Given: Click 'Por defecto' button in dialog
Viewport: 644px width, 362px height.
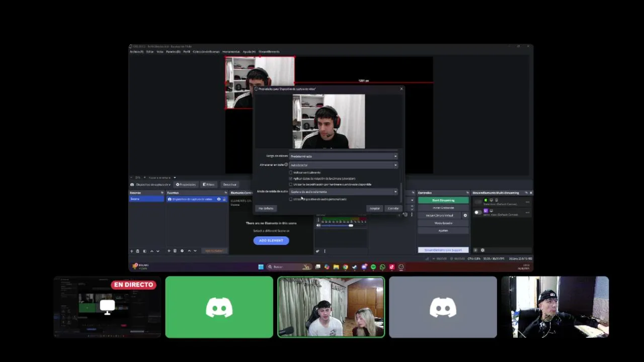Looking at the screenshot, I should pyautogui.click(x=266, y=208).
